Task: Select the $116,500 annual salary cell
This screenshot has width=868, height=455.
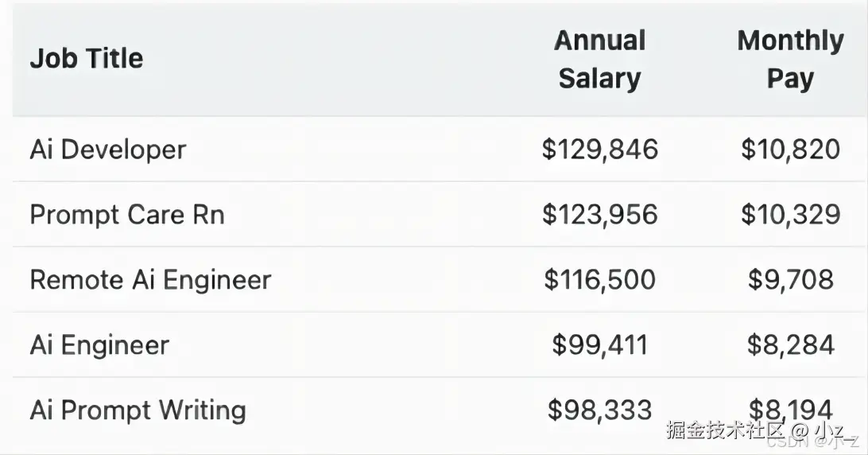Action: pyautogui.click(x=600, y=280)
